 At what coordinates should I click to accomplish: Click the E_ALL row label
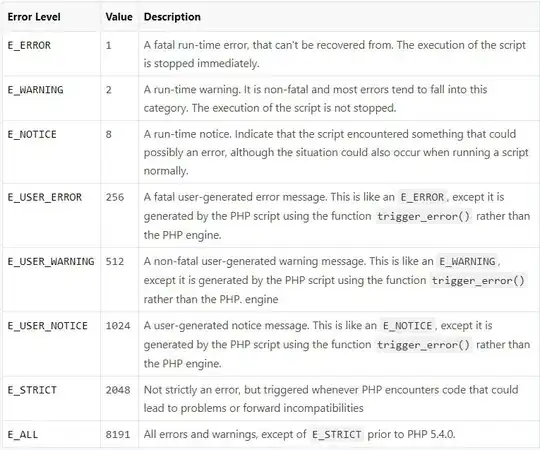click(x=23, y=435)
